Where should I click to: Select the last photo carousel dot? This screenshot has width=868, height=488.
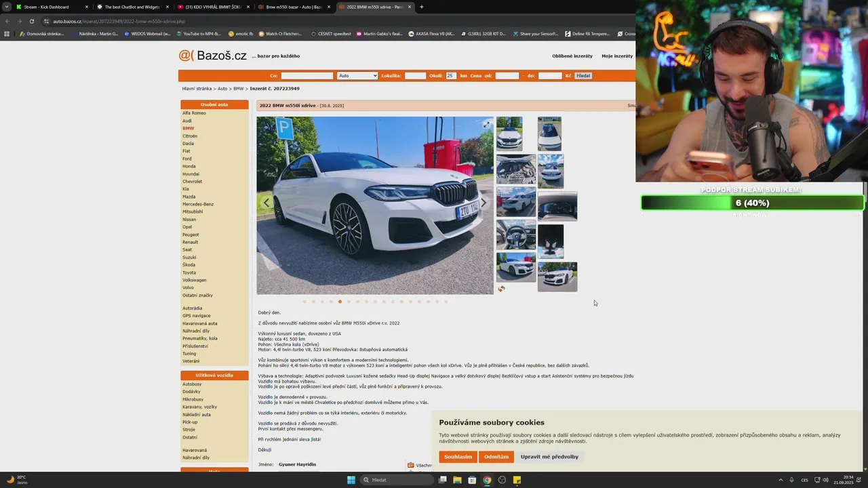point(446,302)
